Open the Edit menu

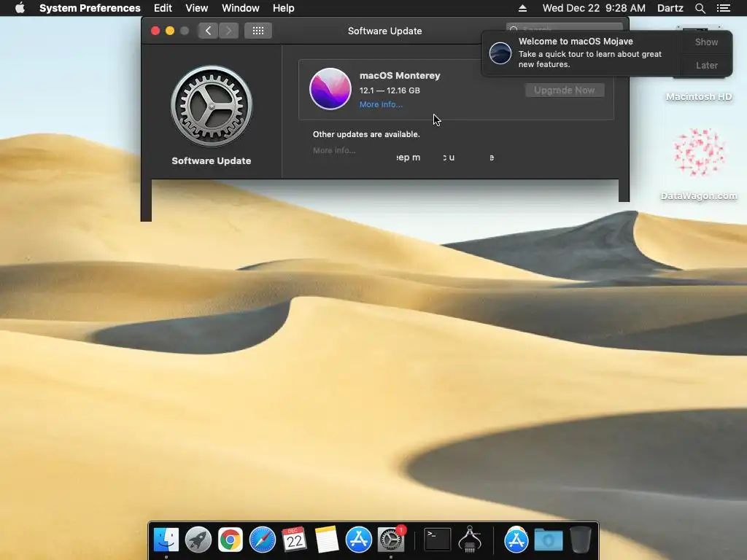[163, 8]
